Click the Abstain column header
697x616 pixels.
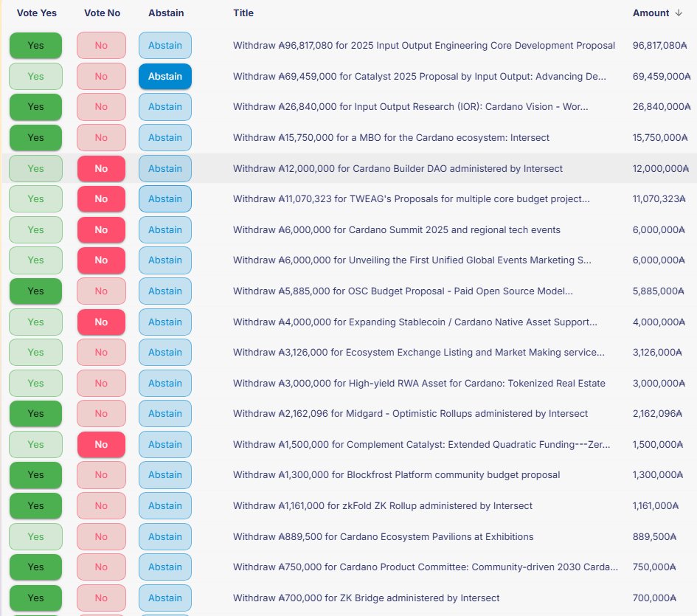pyautogui.click(x=166, y=13)
